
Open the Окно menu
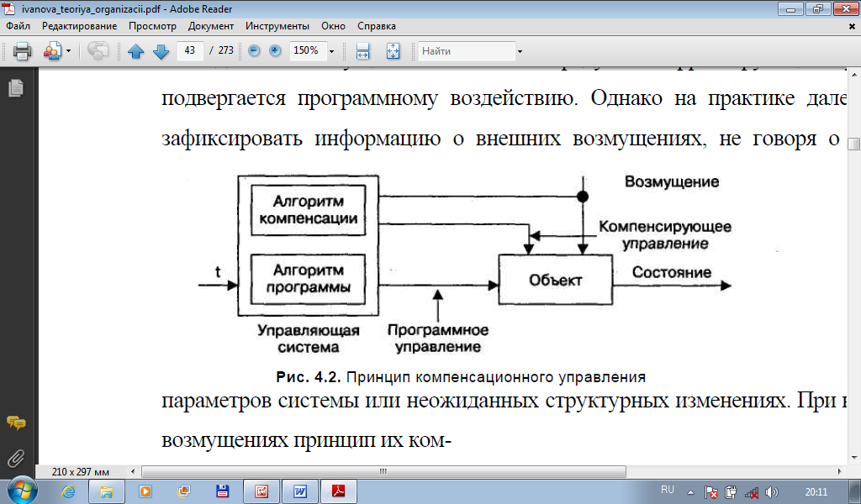[333, 26]
